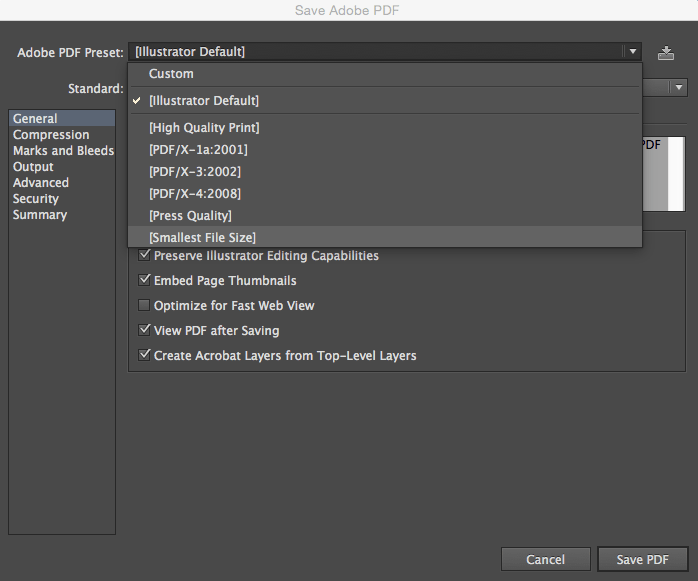Toggle Preserve Illustrator Editing Capabilities checkbox
Viewport: 698px width, 581px height.
[x=144, y=255]
